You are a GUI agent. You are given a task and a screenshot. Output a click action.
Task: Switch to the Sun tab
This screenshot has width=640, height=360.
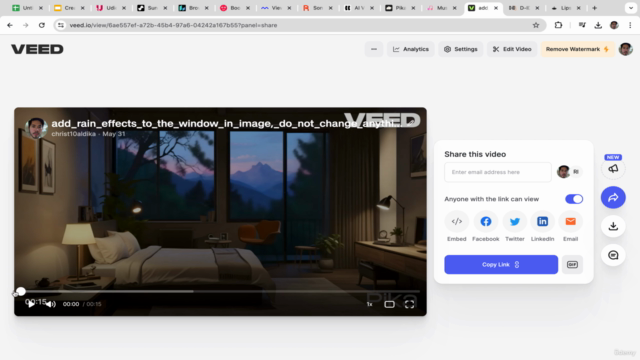(x=153, y=8)
